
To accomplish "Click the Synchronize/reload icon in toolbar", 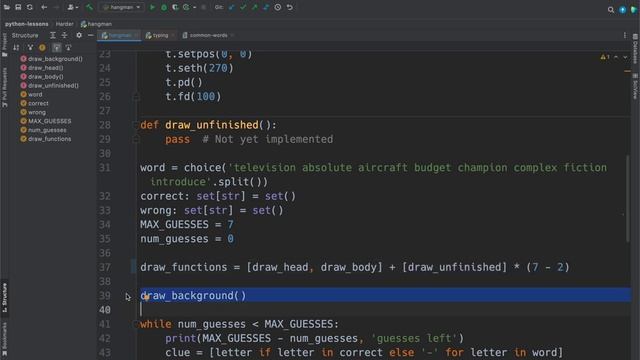I will (30, 7).
